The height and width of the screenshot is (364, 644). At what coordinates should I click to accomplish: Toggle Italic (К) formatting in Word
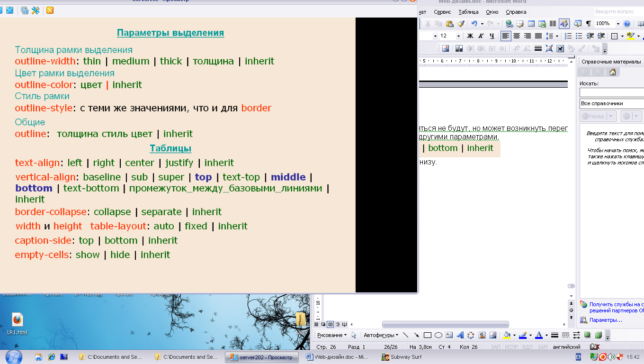[x=481, y=36]
